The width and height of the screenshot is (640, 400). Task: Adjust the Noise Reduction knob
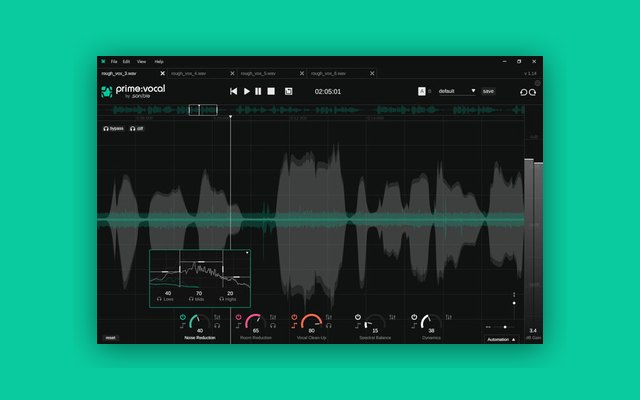(x=200, y=321)
